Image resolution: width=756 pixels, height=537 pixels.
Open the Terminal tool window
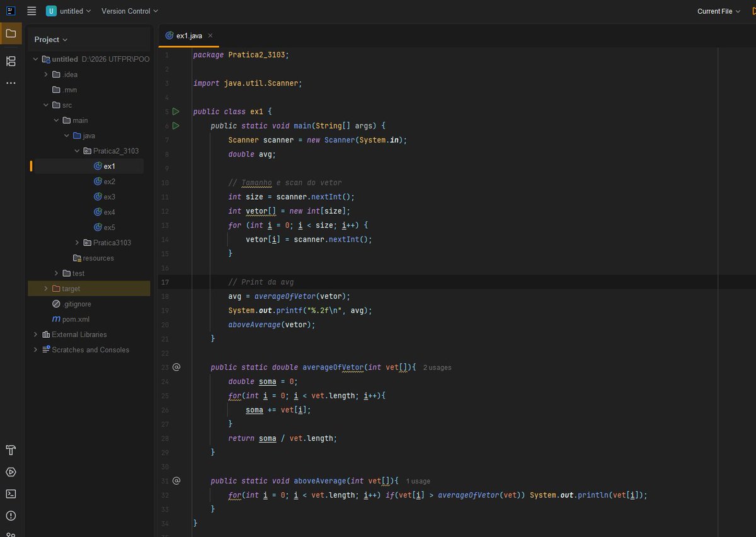click(11, 494)
